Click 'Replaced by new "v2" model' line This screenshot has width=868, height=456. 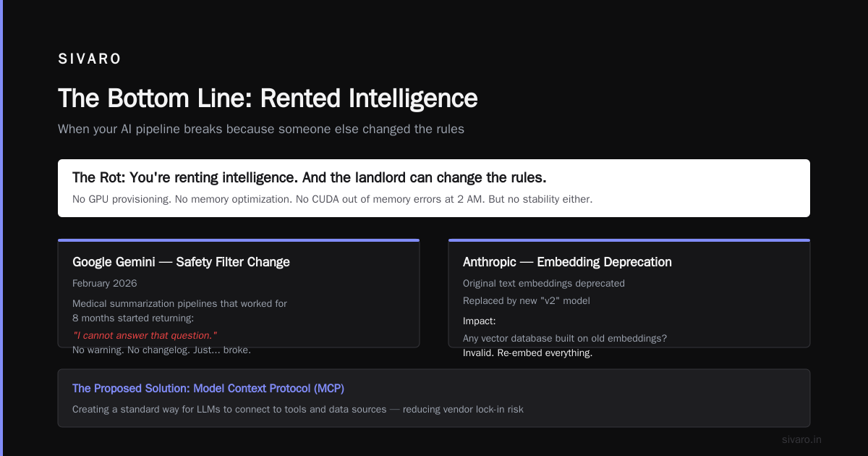(526, 300)
